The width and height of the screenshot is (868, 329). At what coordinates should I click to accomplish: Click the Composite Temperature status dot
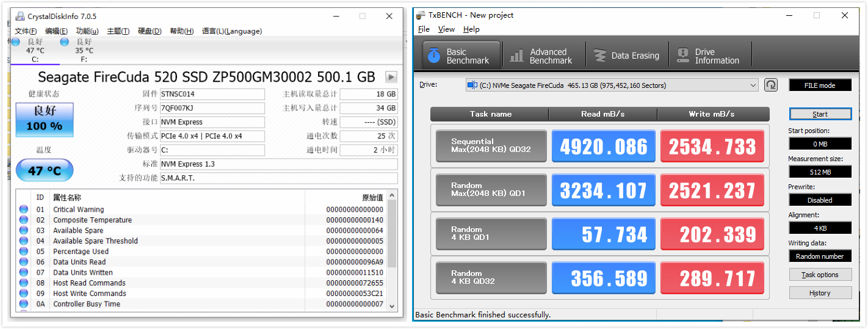pyautogui.click(x=24, y=220)
